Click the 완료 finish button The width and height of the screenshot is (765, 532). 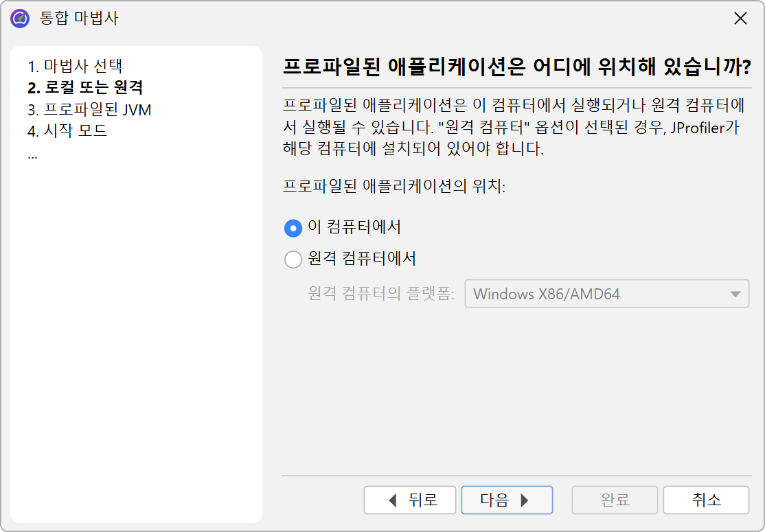pyautogui.click(x=615, y=500)
